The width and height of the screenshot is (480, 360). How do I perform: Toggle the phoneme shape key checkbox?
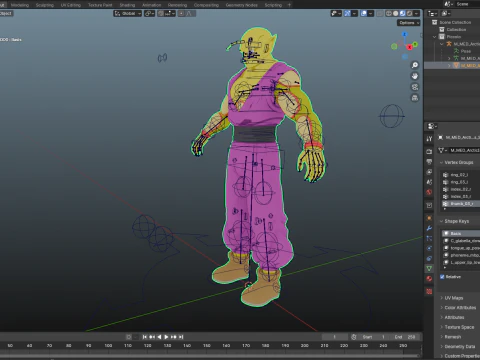(x=446, y=255)
